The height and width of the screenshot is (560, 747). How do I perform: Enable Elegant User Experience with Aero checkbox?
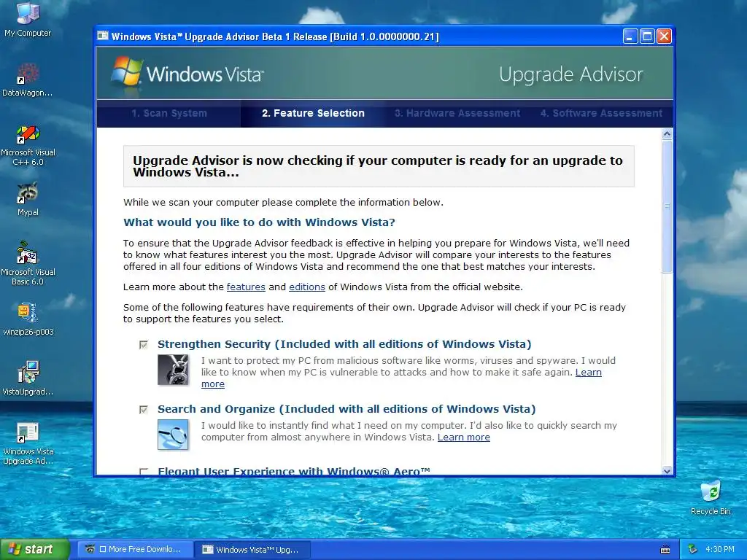(144, 472)
